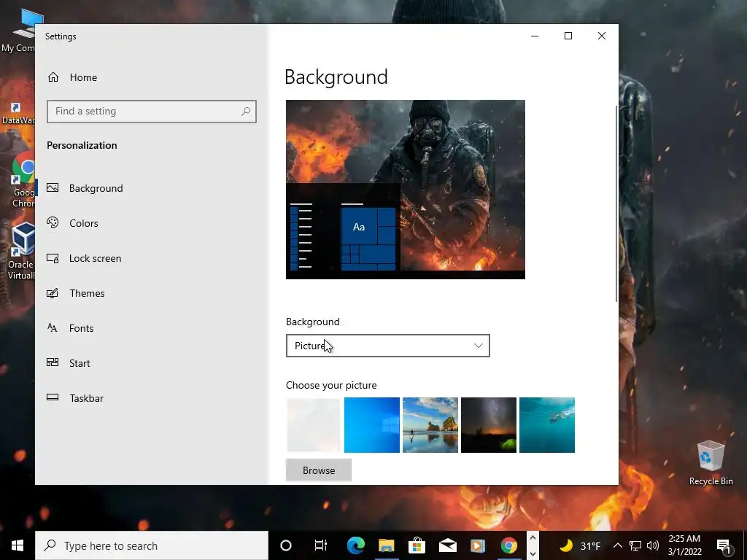Go to Lock screen settings
The height and width of the screenshot is (560, 747).
point(152,258)
